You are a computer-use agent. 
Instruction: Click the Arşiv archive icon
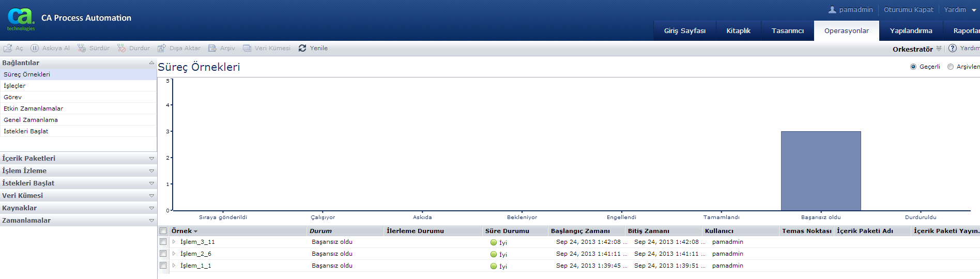click(212, 48)
